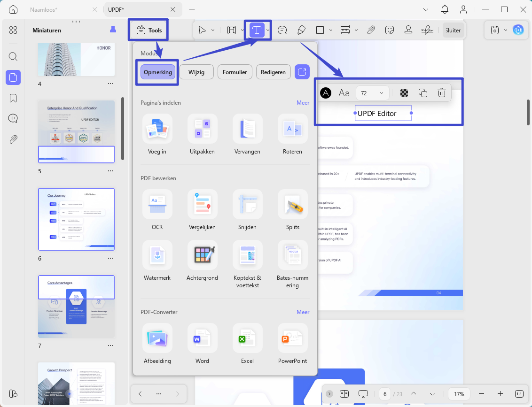Screen dimensions: 532x407
Task: Open the Bates-nummering tool
Action: click(292, 265)
